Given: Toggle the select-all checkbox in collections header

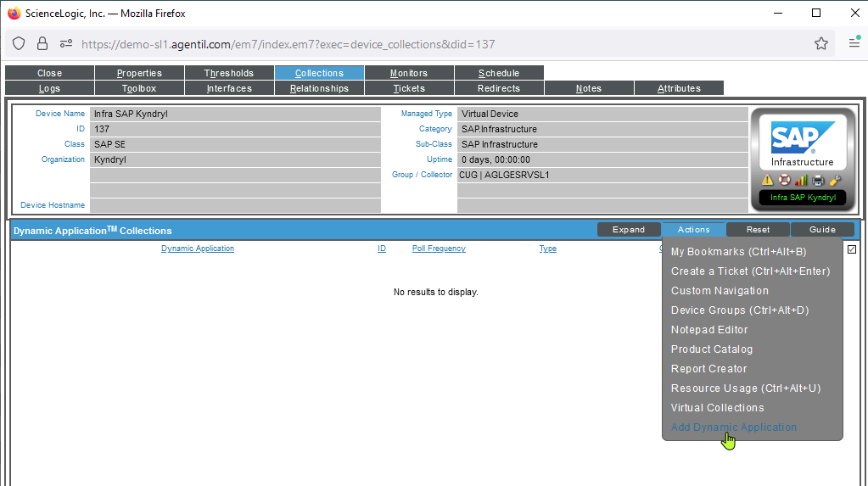Looking at the screenshot, I should (852, 249).
